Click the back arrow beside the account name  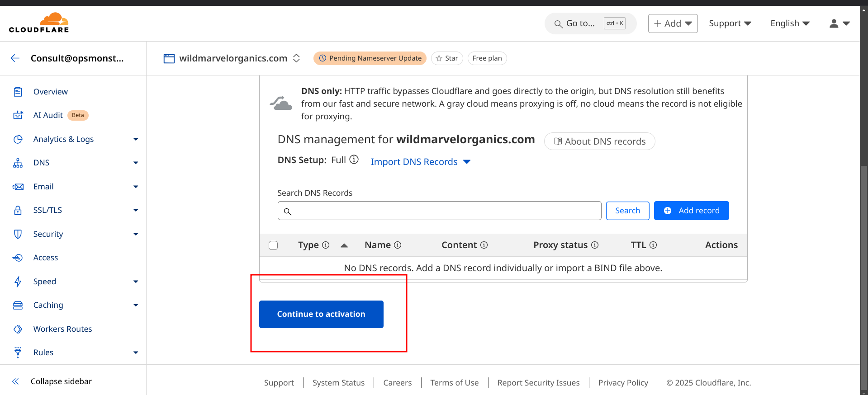(15, 58)
